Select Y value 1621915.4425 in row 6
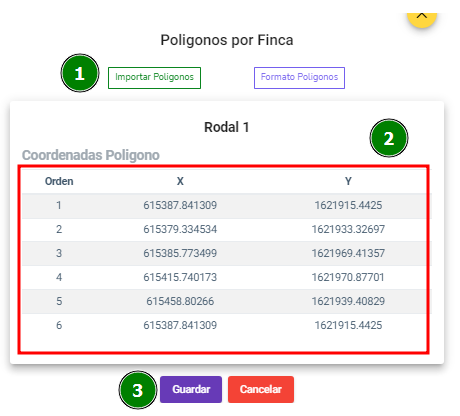 [x=348, y=325]
